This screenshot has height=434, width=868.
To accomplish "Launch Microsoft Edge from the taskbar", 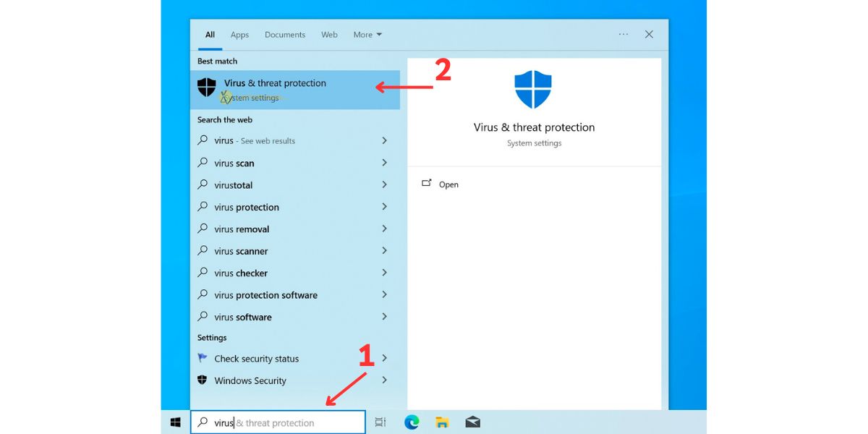I will point(412,422).
